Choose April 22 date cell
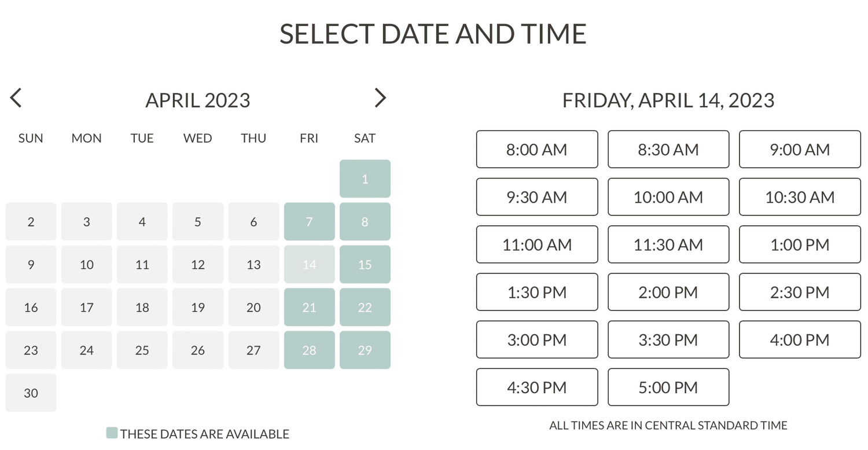Screen dimensions: 868x450 click(365, 308)
